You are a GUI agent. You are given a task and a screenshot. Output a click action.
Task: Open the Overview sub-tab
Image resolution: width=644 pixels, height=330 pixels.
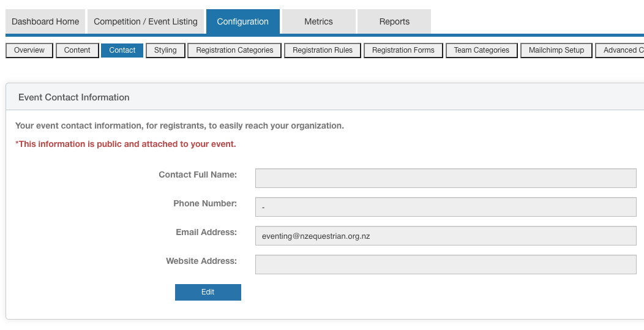coord(29,50)
